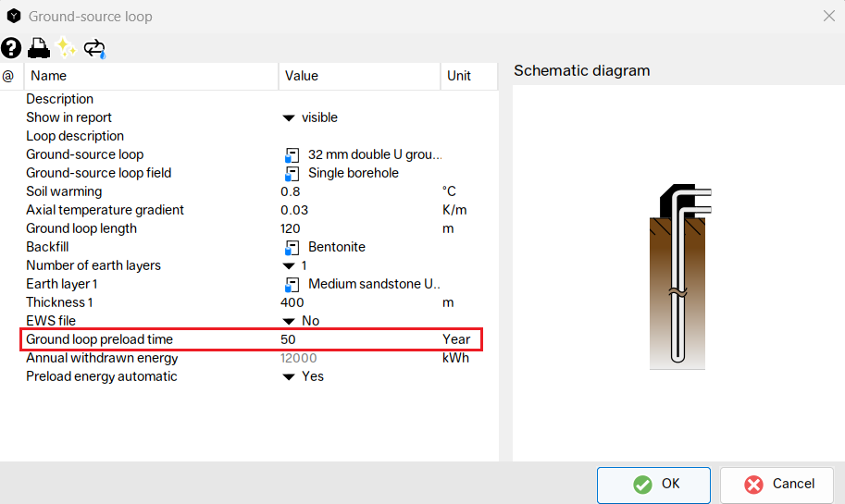Expand the Number of earth layers dropdown
845x504 pixels.
pyautogui.click(x=288, y=266)
